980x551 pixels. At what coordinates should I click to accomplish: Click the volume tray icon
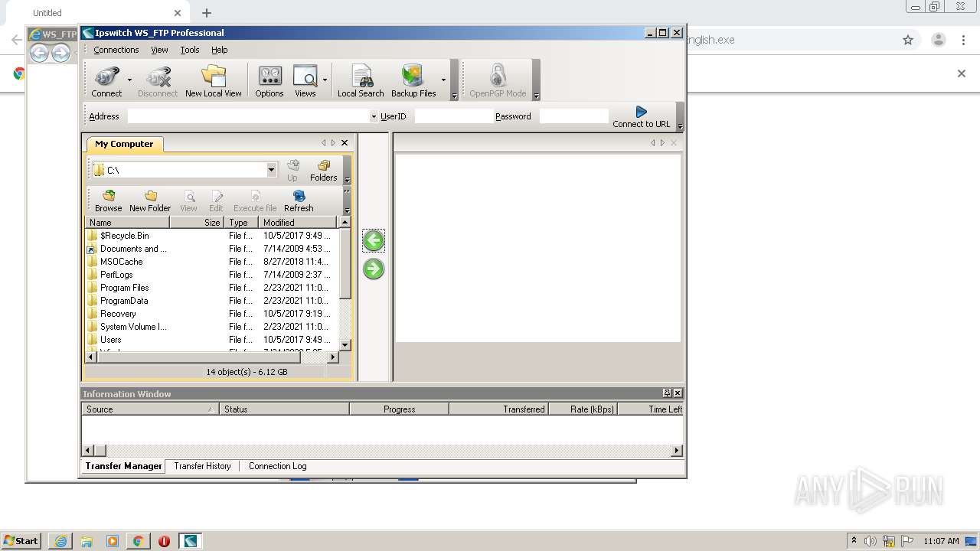click(x=871, y=541)
